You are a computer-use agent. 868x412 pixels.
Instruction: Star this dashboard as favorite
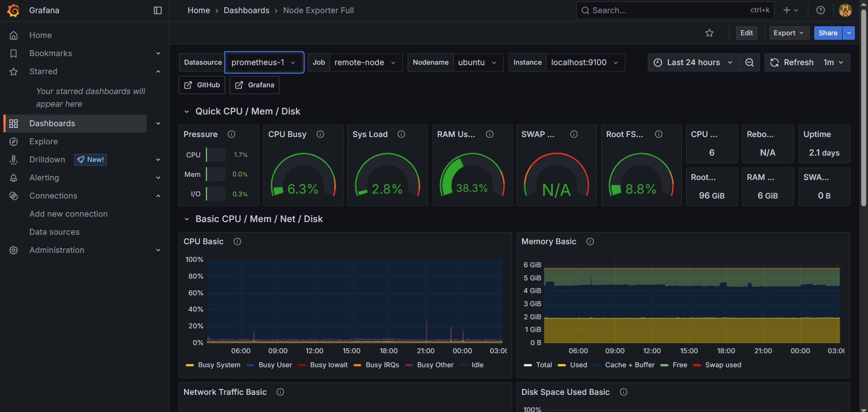click(x=709, y=33)
